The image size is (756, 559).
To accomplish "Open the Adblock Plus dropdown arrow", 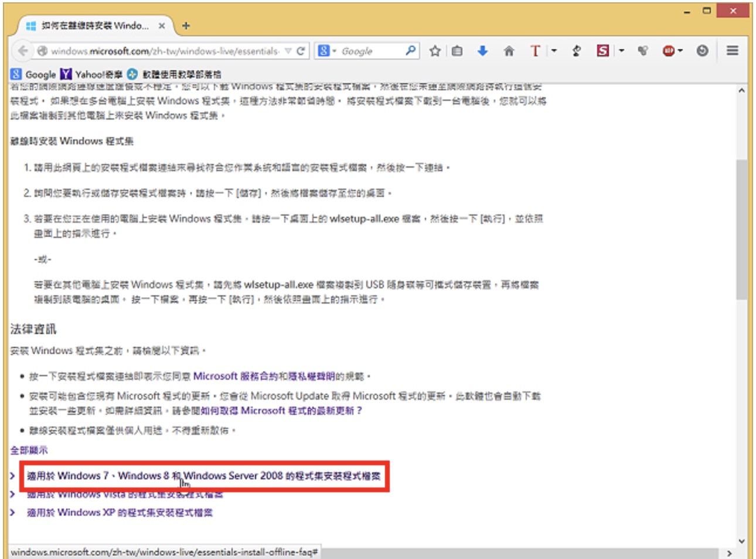I will (680, 51).
